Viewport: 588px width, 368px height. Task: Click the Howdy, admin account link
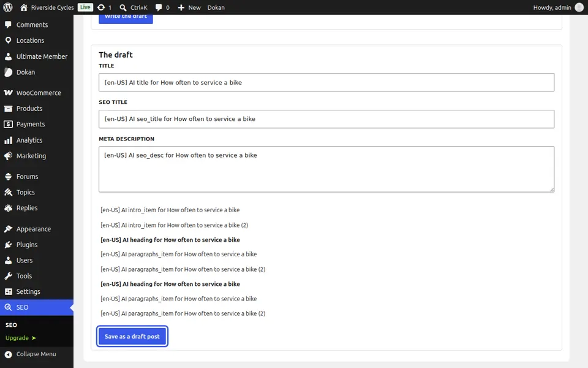558,7
